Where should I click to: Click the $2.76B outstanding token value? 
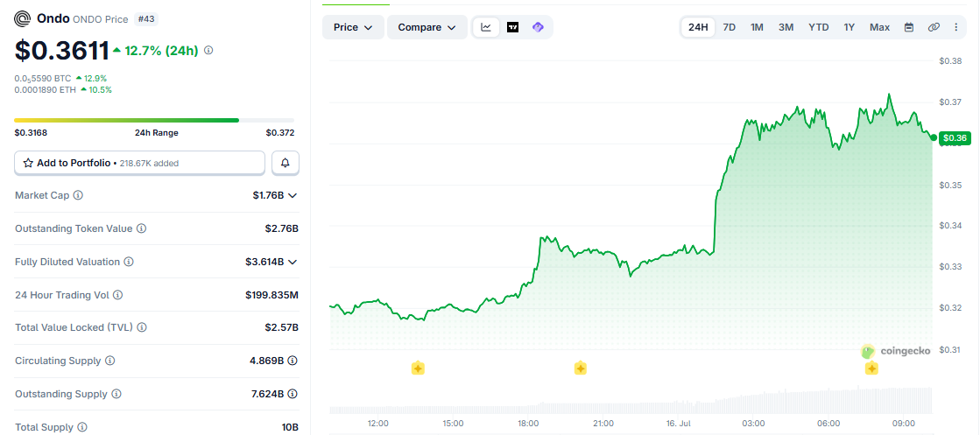pyautogui.click(x=282, y=228)
